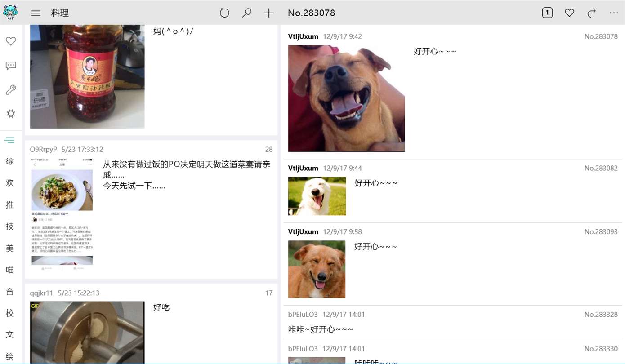Click timestamp 12/9/17 9:42
Screen dimensions: 625x364
pos(342,36)
